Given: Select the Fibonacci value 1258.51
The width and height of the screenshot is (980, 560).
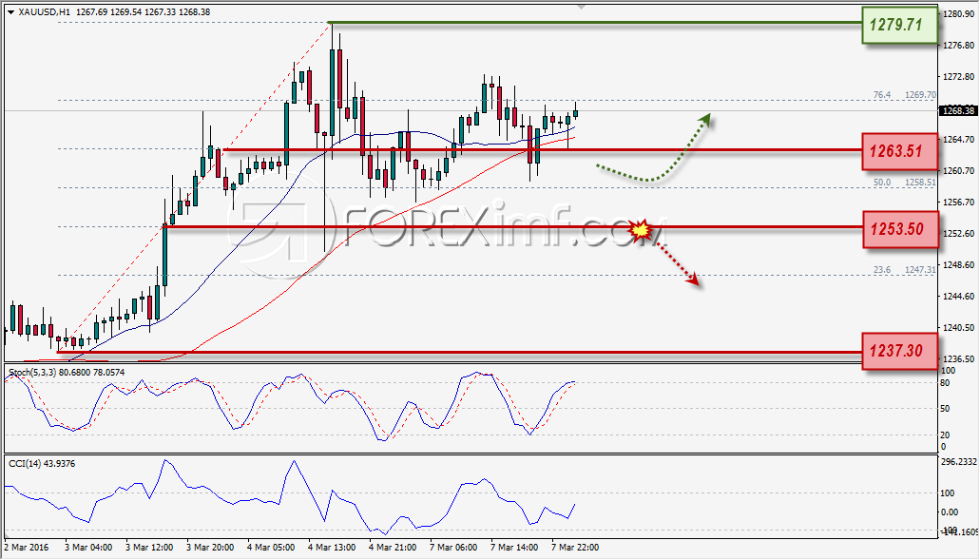Looking at the screenshot, I should pyautogui.click(x=920, y=183).
